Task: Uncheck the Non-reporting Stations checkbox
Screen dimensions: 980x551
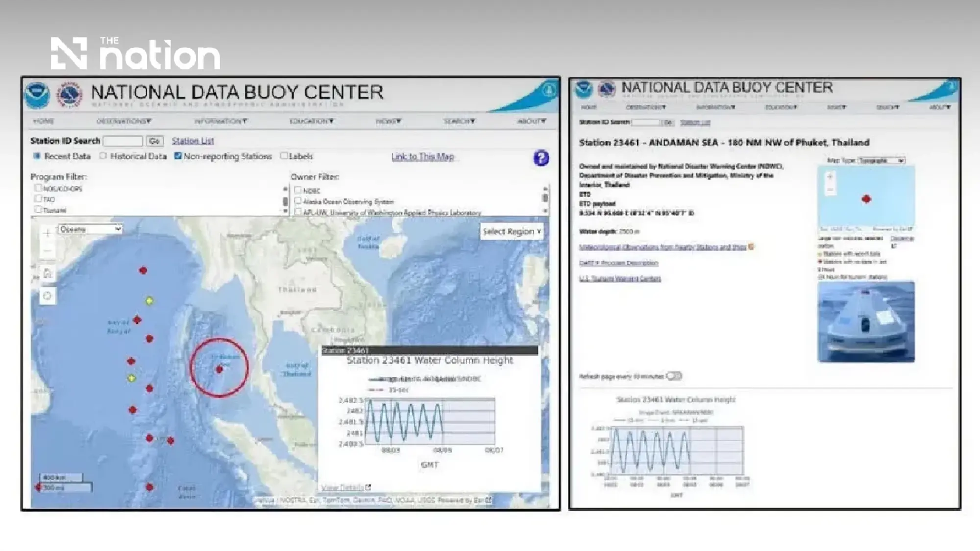Action: pyautogui.click(x=178, y=156)
